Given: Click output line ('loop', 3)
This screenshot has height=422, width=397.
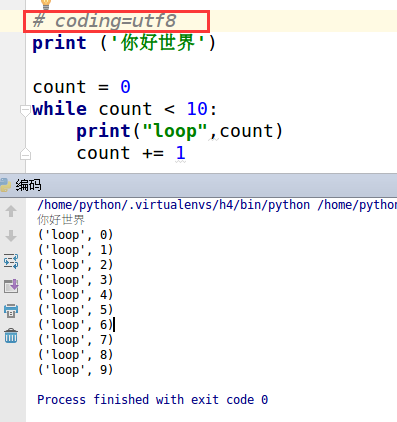Looking at the screenshot, I should click(x=76, y=280).
